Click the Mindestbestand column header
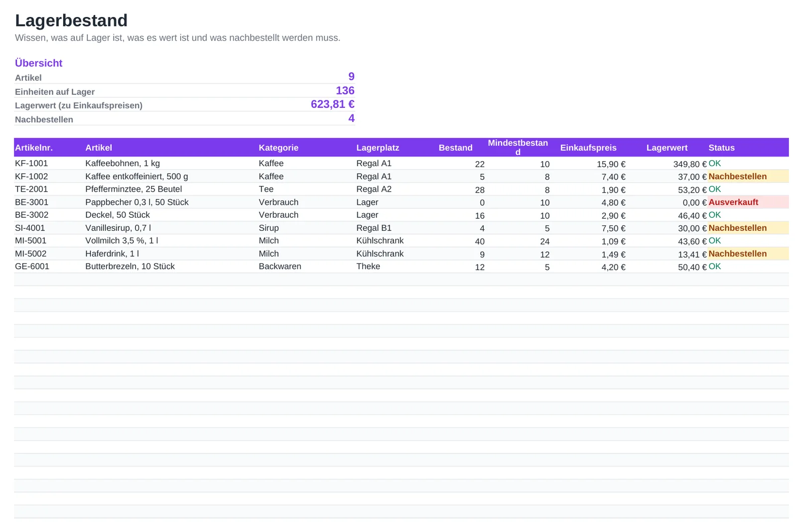Image resolution: width=803 pixels, height=532 pixels. tap(518, 148)
